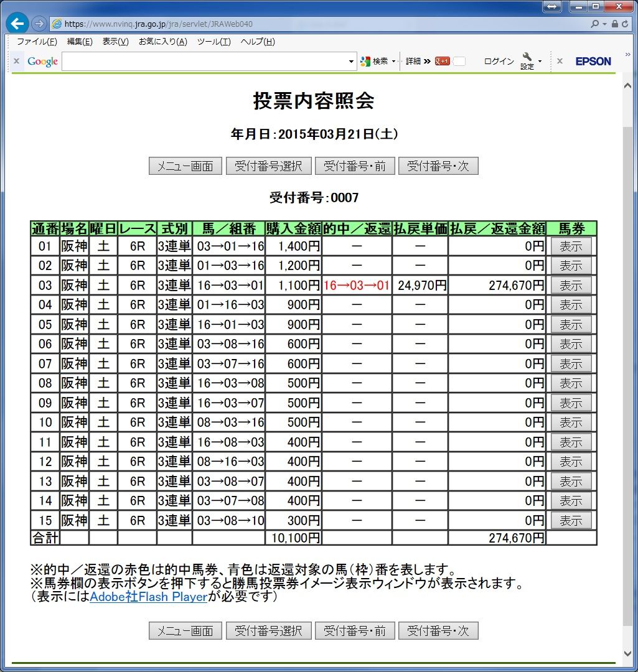This screenshot has height=672, width=638.
Task: Click inside the Google toolbar search field
Action: point(205,61)
